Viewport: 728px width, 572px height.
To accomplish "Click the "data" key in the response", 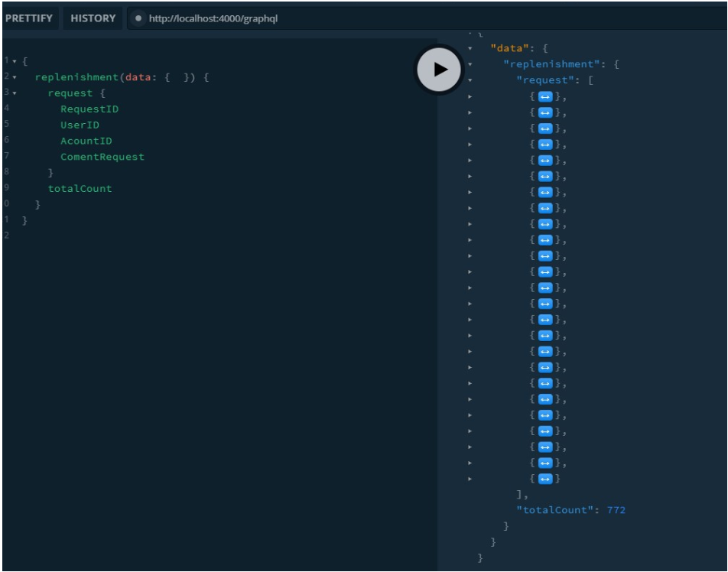I will coord(510,48).
